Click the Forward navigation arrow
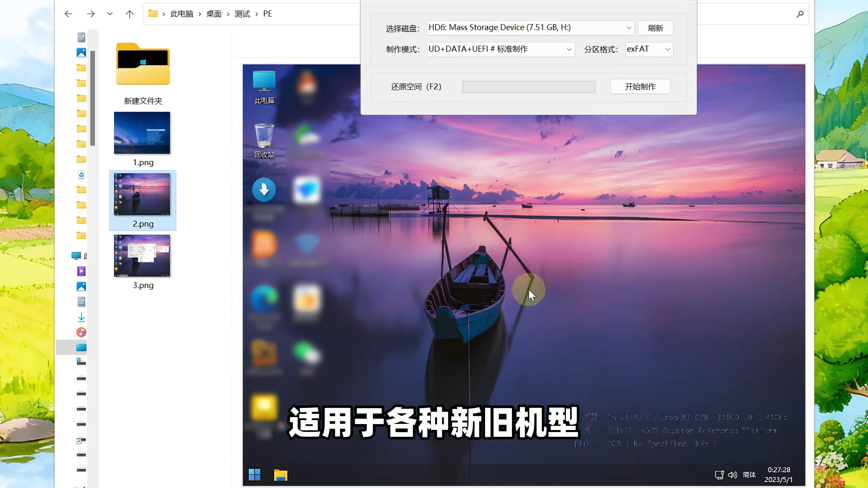868x488 pixels. coord(91,14)
